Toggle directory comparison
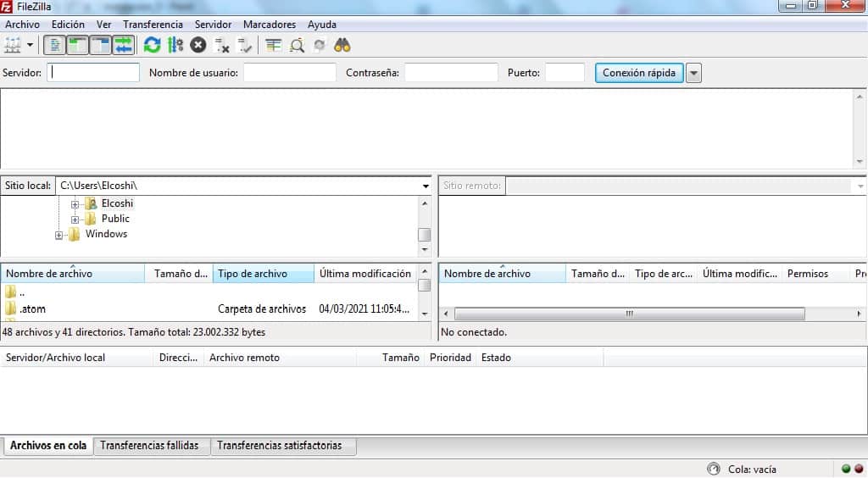This screenshot has height=478, width=868. [x=297, y=46]
